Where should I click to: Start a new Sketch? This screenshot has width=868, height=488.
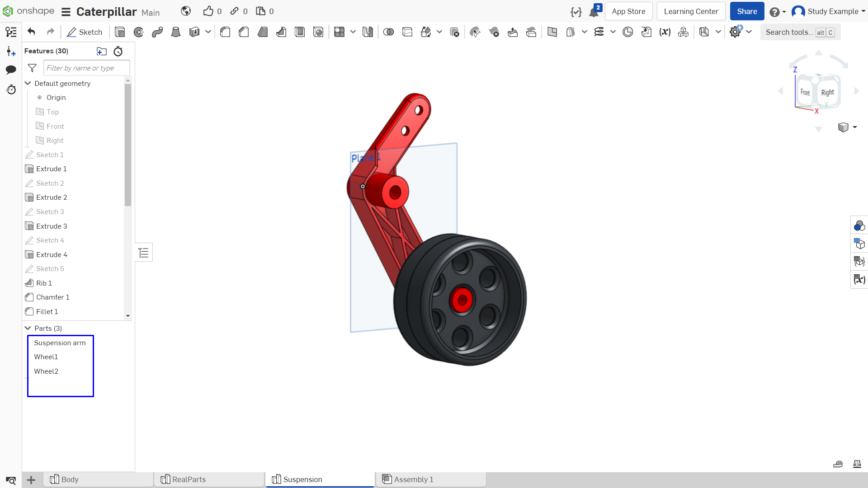(85, 32)
